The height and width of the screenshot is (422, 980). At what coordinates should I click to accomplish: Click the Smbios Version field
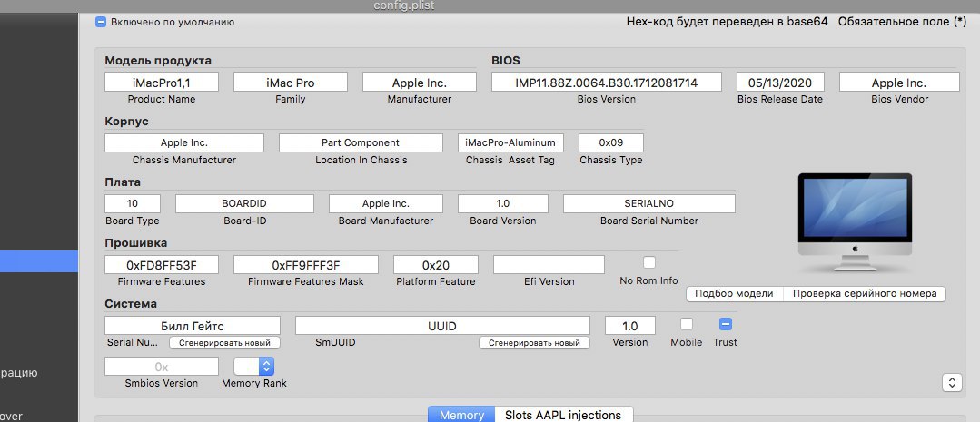point(162,367)
